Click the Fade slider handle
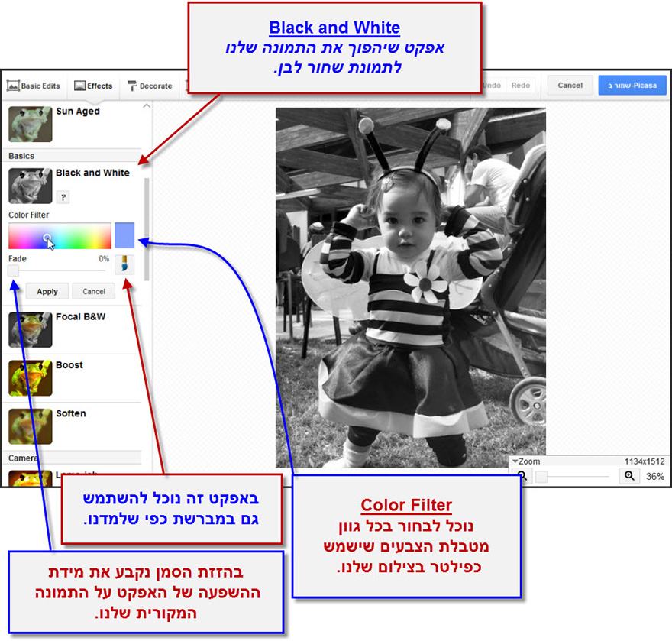Viewport: 672px width, 641px height. tap(14, 270)
